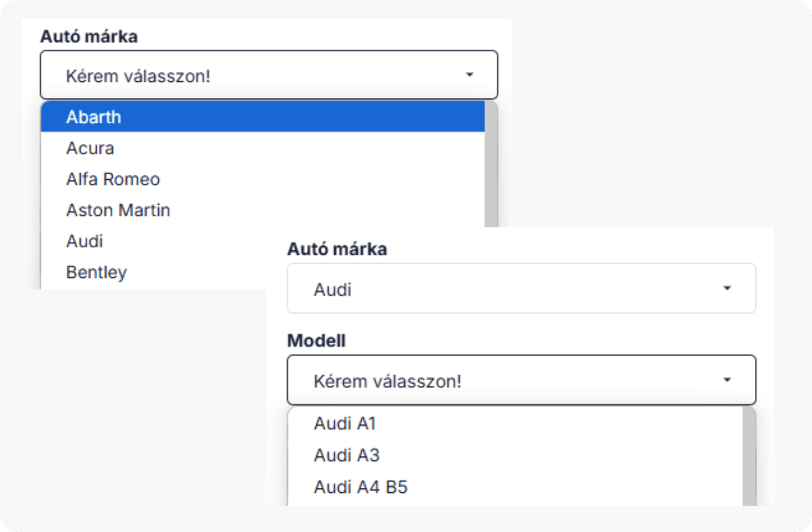Select Aston Martin brand option

coord(118,210)
